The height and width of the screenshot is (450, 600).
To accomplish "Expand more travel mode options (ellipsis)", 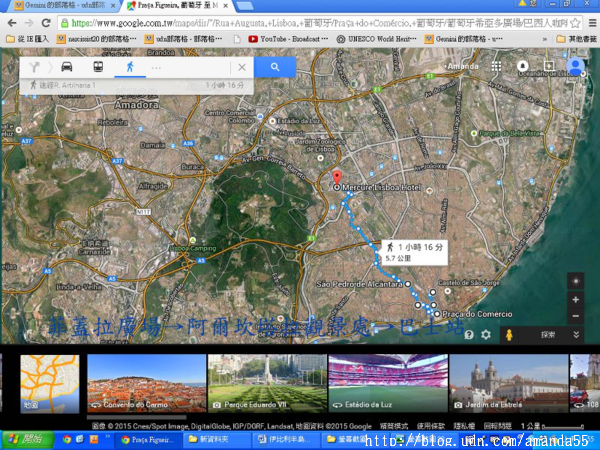I will pyautogui.click(x=157, y=67).
